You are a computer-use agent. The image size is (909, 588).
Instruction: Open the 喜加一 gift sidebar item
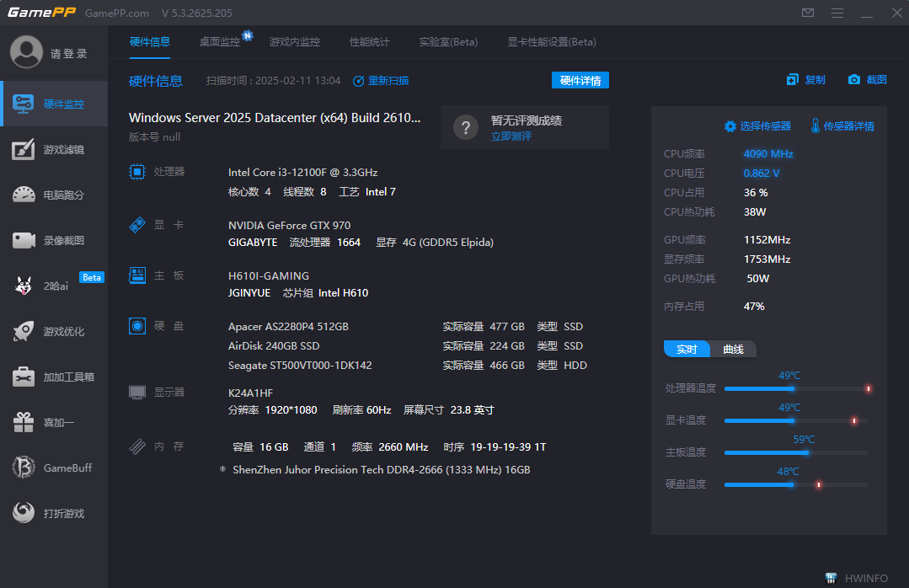54,422
